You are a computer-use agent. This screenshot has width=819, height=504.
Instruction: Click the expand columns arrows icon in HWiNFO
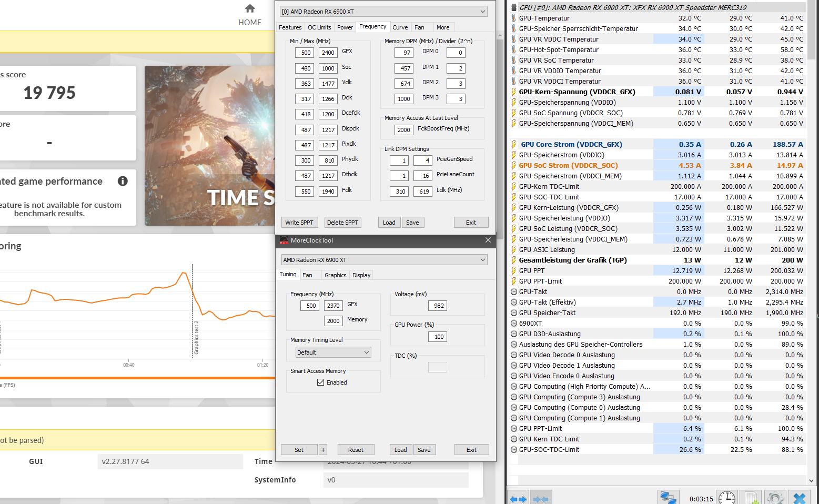pyautogui.click(x=518, y=499)
